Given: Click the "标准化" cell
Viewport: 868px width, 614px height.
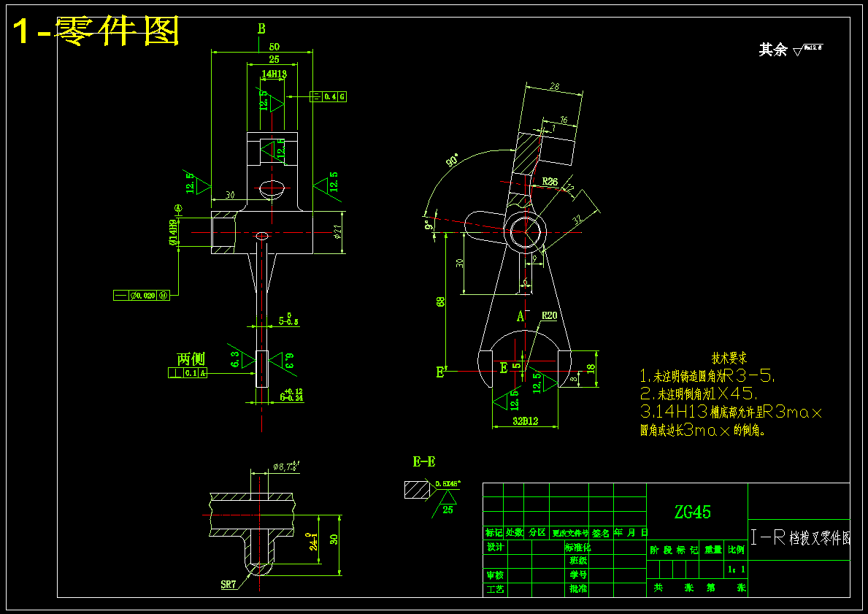Looking at the screenshot, I should 578,547.
